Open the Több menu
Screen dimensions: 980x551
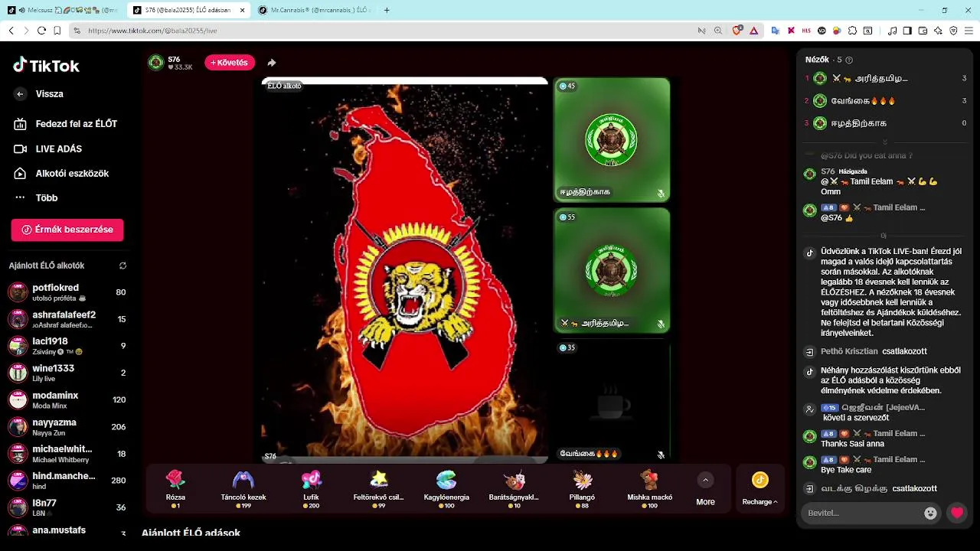36,197
